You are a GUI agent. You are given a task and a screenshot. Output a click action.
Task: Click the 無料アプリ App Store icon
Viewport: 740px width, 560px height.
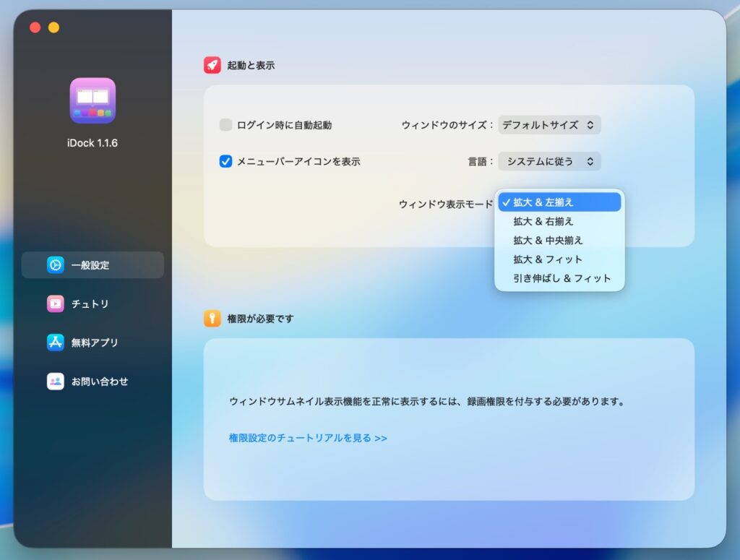point(56,343)
